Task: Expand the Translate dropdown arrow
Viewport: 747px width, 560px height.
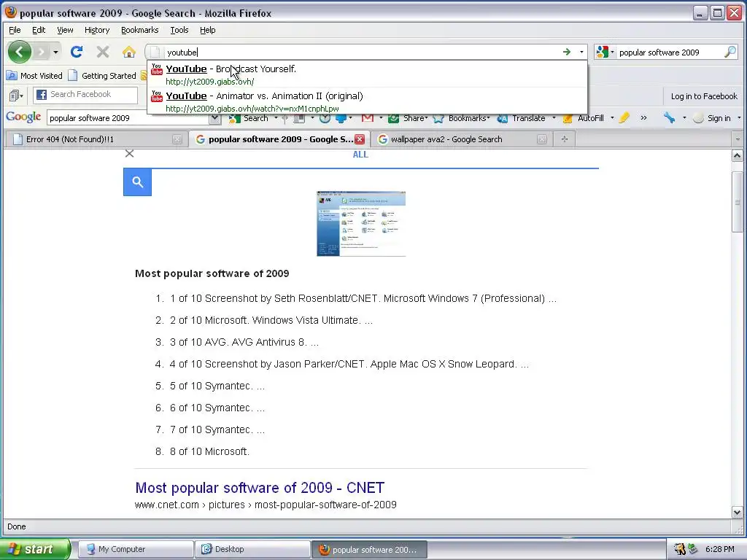Action: coord(554,118)
